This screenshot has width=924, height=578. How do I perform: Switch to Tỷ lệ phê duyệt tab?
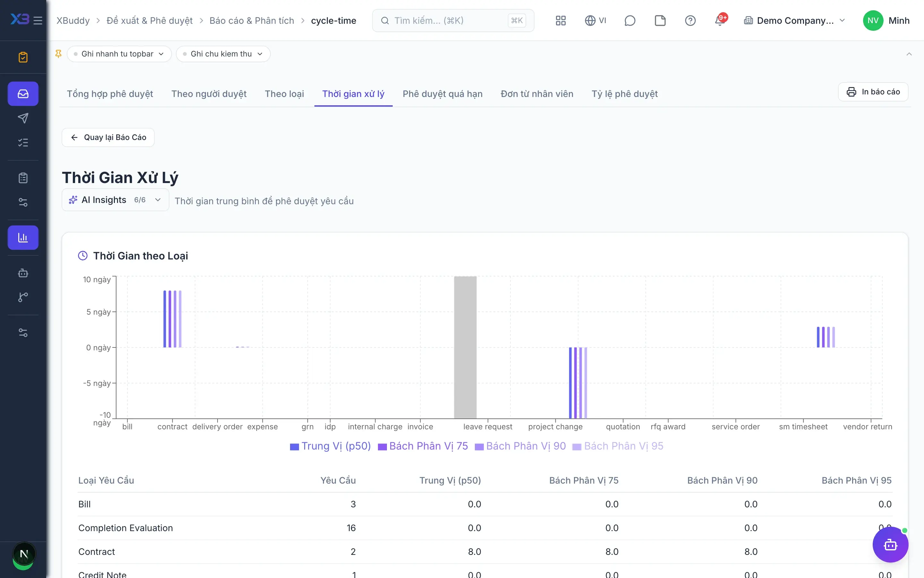click(625, 94)
